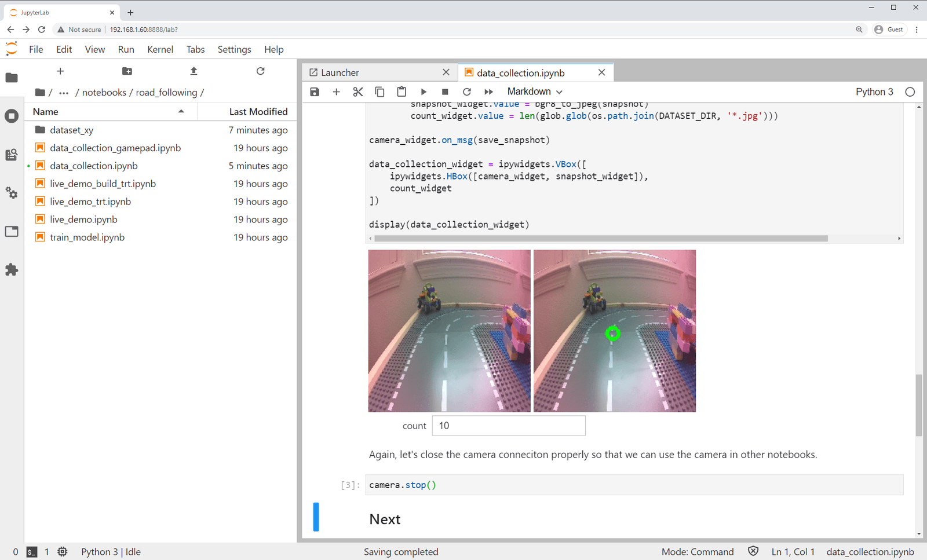Select the Python 3 kernel name button

[x=874, y=91]
